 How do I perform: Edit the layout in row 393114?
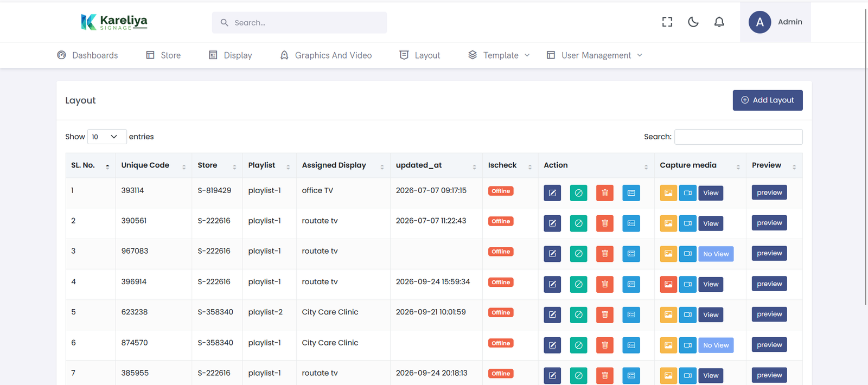point(552,193)
